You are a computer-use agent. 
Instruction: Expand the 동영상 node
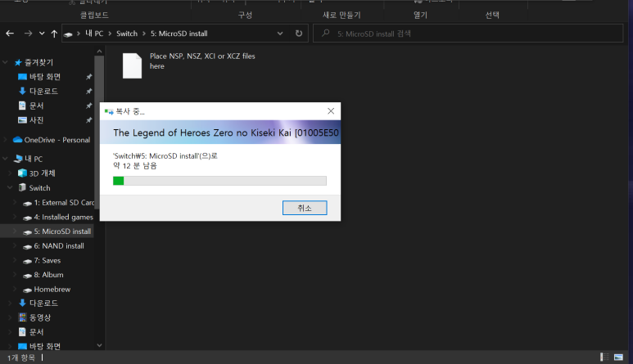pos(10,317)
